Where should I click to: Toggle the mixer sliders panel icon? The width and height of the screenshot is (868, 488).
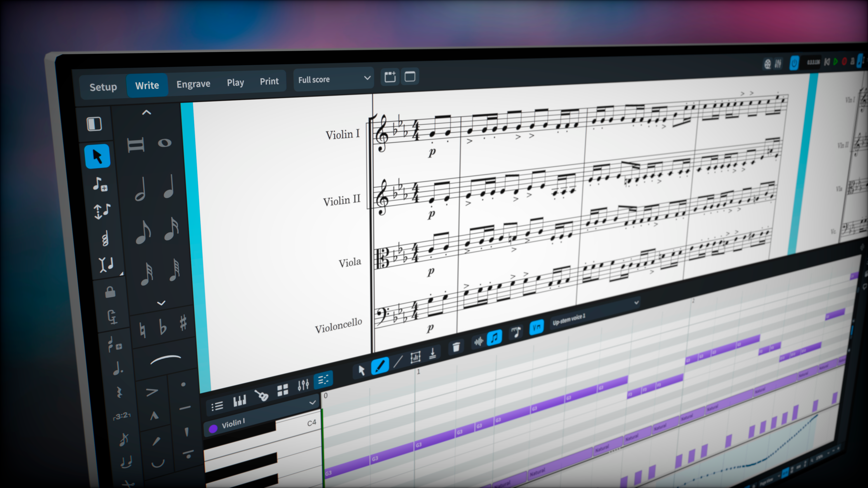click(x=303, y=385)
